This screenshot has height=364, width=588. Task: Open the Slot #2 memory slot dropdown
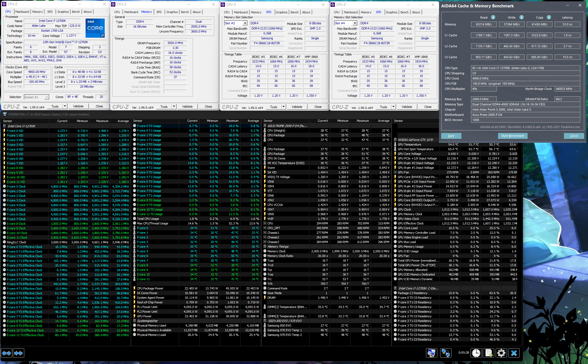click(x=245, y=23)
